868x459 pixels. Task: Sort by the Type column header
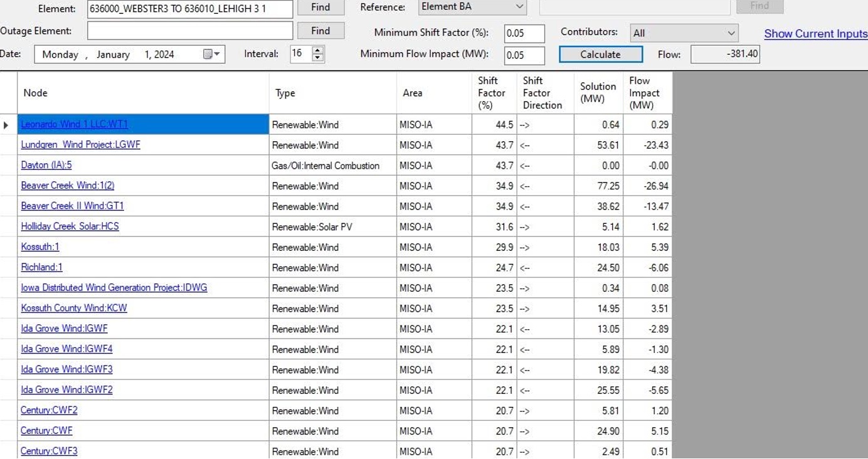[x=333, y=93]
